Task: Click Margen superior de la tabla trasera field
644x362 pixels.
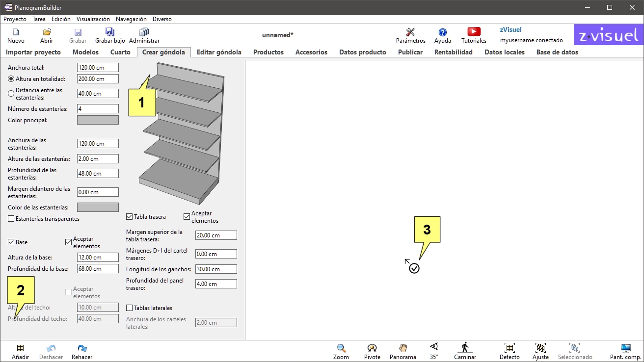Action: tap(216, 235)
